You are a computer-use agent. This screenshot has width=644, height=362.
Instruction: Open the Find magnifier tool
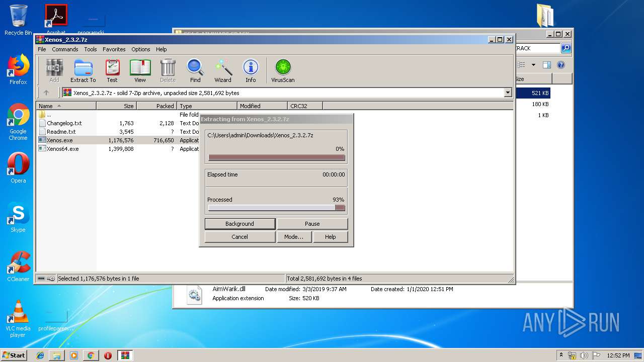tap(195, 71)
